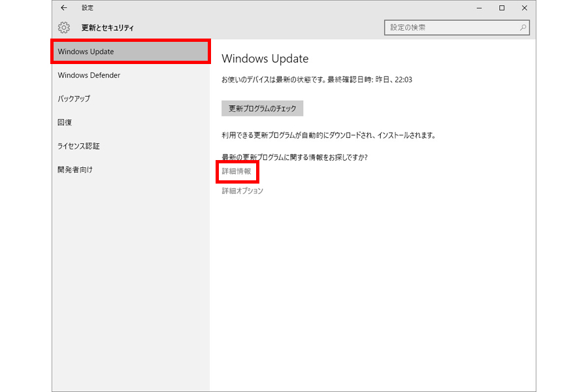Go to ライセンス認証 section
Image resolution: width=588 pixels, height=392 pixels.
(78, 146)
